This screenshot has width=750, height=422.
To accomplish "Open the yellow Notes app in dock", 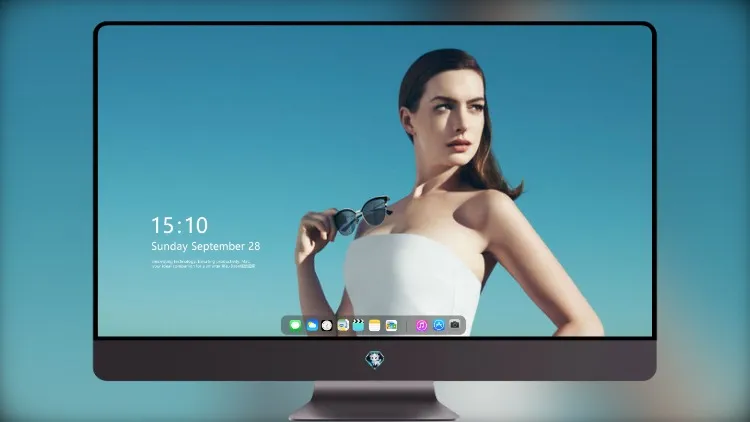I will pyautogui.click(x=375, y=326).
